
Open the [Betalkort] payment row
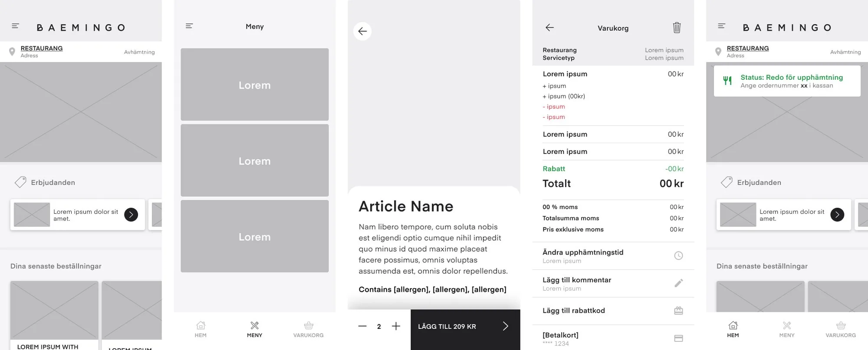tap(613, 338)
